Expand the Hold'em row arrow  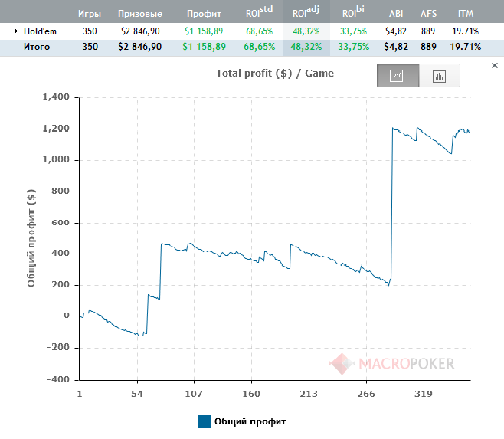(15, 31)
